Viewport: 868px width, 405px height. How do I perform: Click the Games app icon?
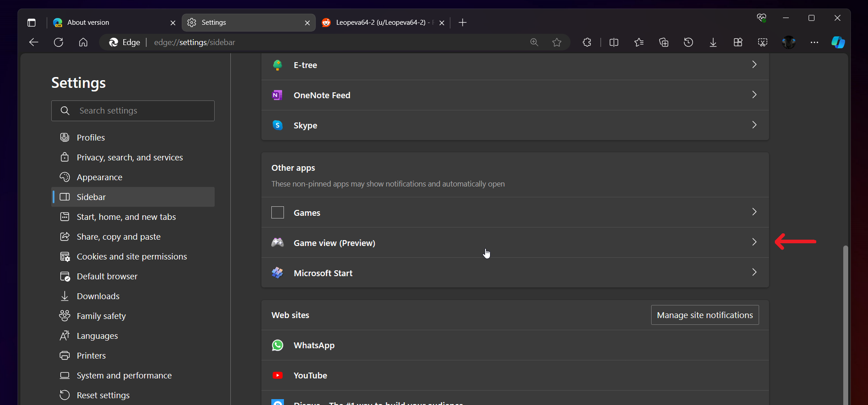tap(278, 212)
